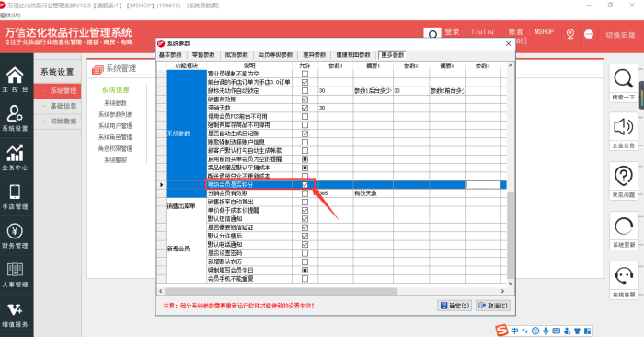Enable 会员手机不能重复 checkbox
Image resolution: width=644 pixels, height=337 pixels.
(x=305, y=279)
